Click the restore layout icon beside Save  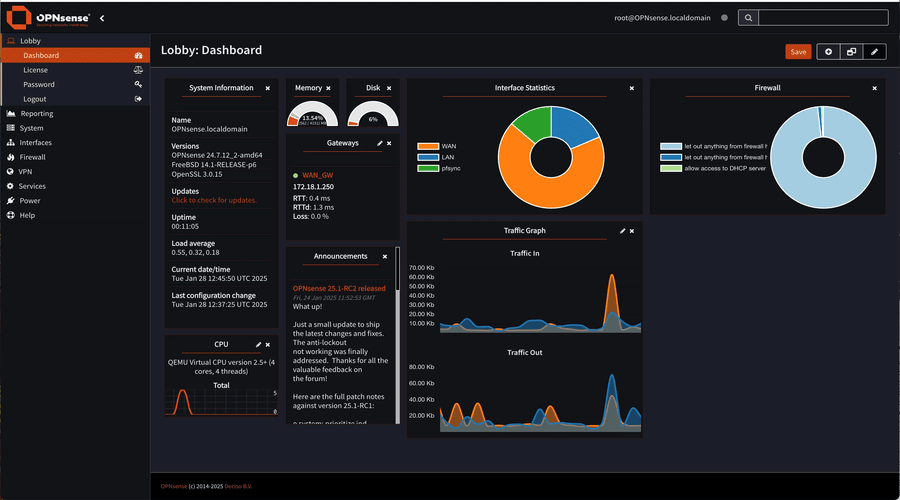[x=851, y=52]
